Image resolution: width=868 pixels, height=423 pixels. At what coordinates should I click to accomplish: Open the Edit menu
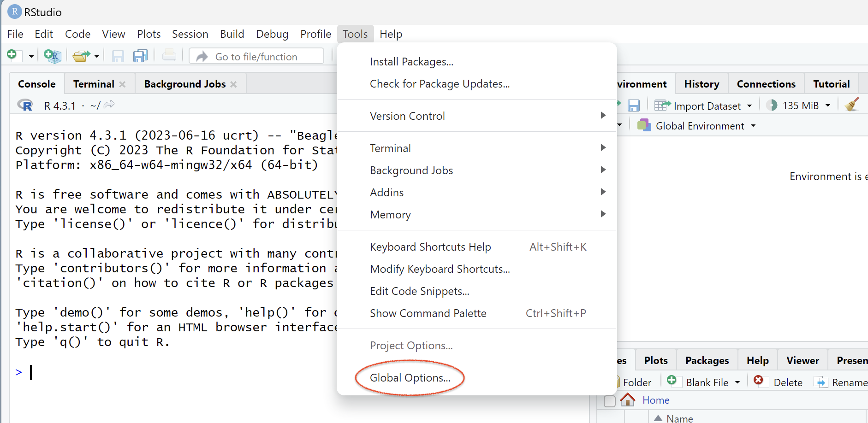(44, 34)
